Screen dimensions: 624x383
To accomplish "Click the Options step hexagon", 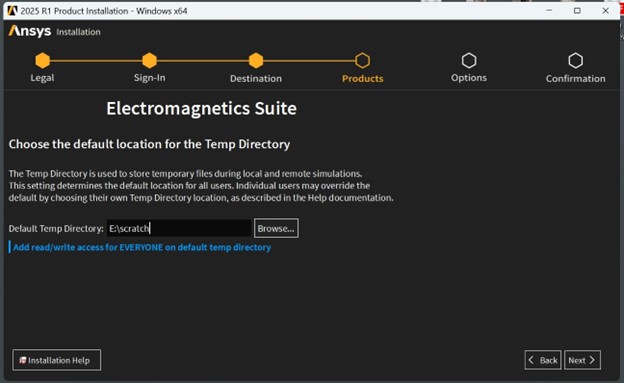I will [x=469, y=61].
